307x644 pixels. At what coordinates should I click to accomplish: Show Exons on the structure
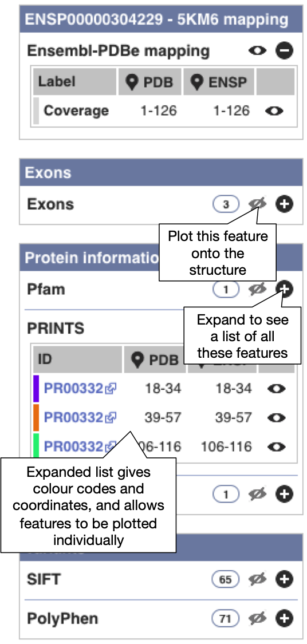pyautogui.click(x=258, y=204)
